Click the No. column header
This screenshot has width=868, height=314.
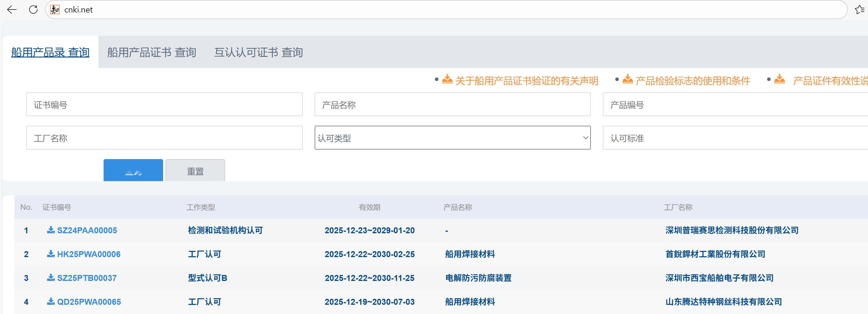[26, 207]
